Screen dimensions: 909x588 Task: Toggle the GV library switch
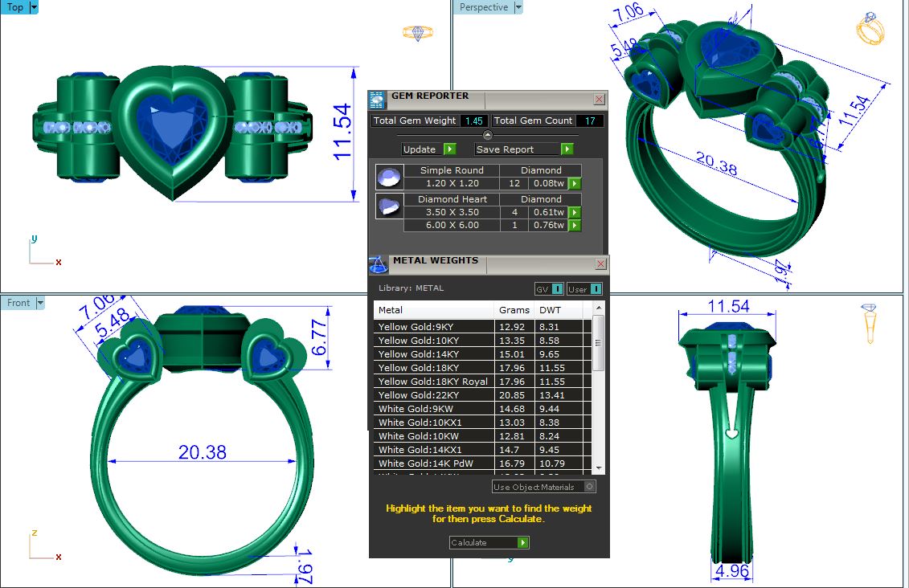click(557, 289)
